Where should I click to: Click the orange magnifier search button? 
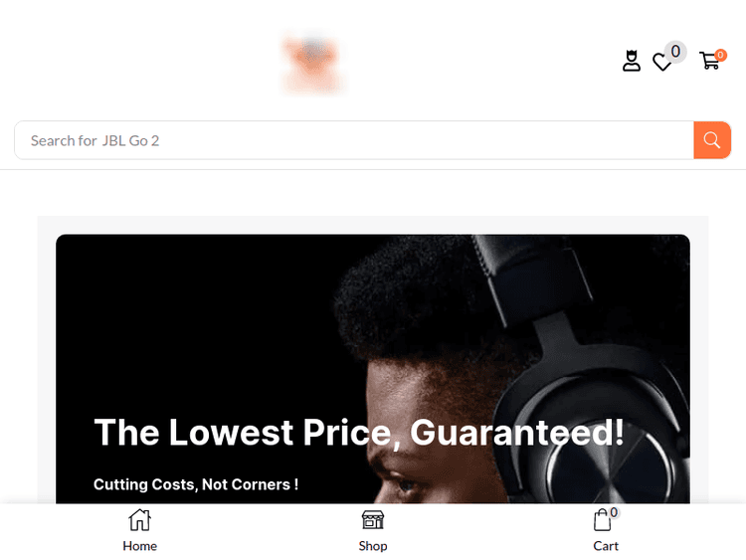(x=712, y=140)
